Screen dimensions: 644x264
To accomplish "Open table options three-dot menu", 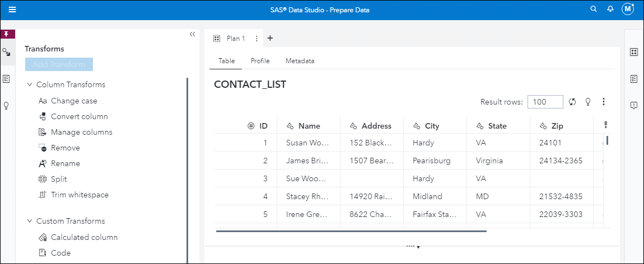I will pos(604,102).
